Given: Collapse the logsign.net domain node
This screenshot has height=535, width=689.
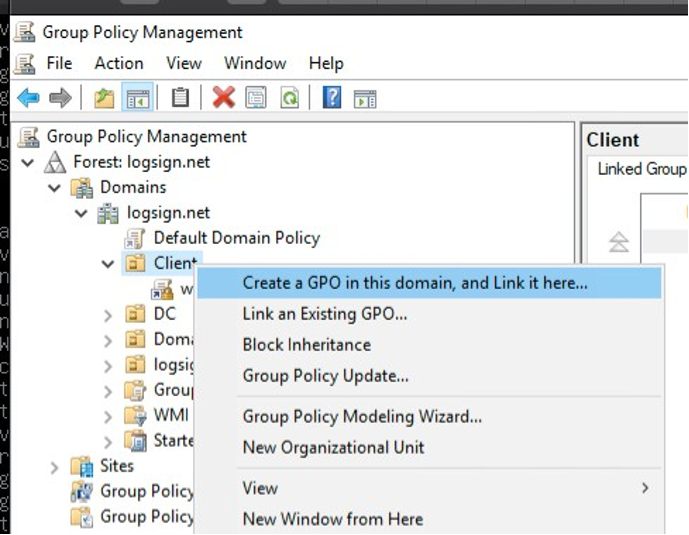Looking at the screenshot, I should coord(81,214).
